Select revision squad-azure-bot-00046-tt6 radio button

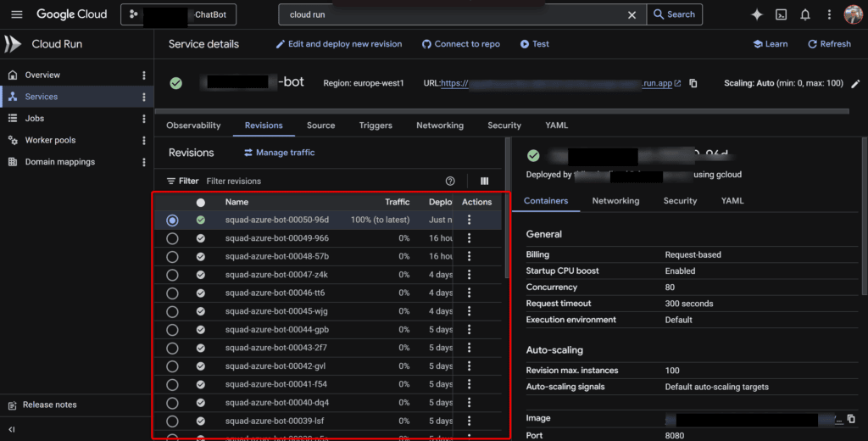click(x=172, y=293)
